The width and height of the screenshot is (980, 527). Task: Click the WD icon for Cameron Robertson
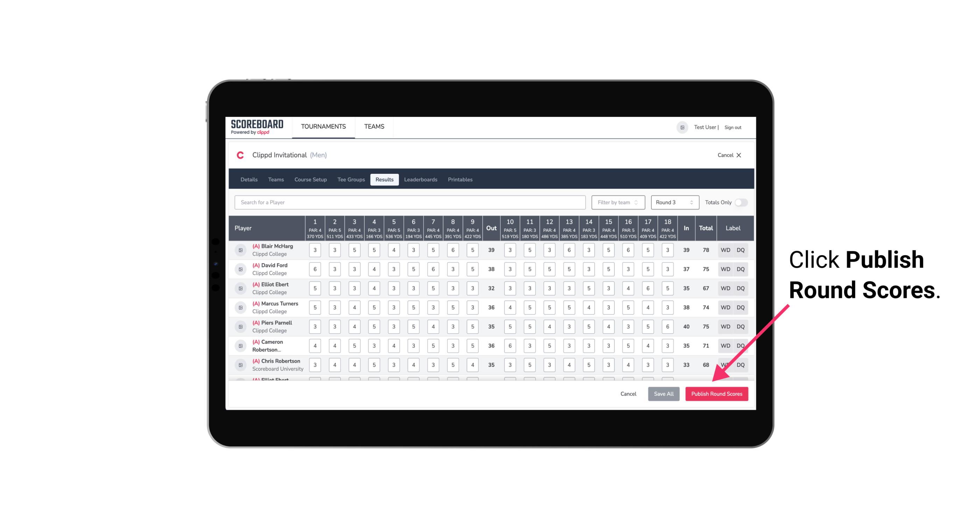coord(725,345)
